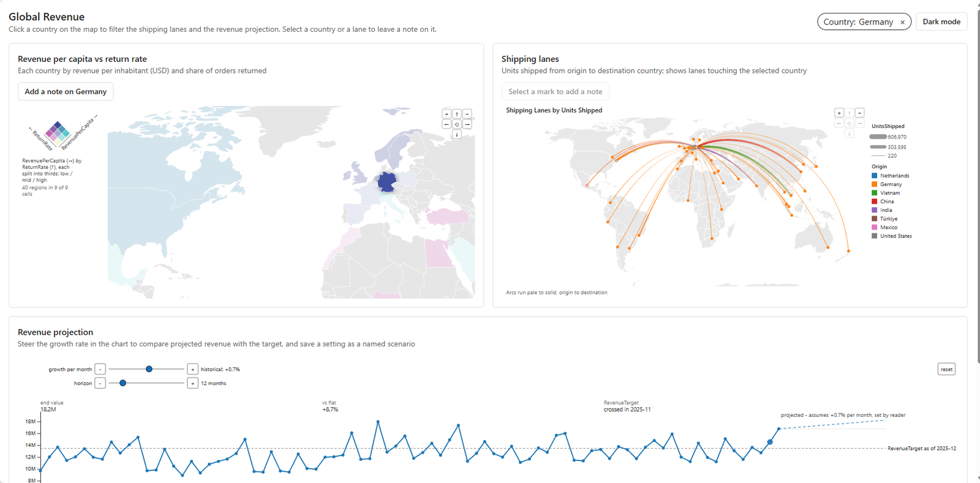Screen dimensions: 980x483
Task: Pan the revenue per capita map right
Action: click(467, 124)
